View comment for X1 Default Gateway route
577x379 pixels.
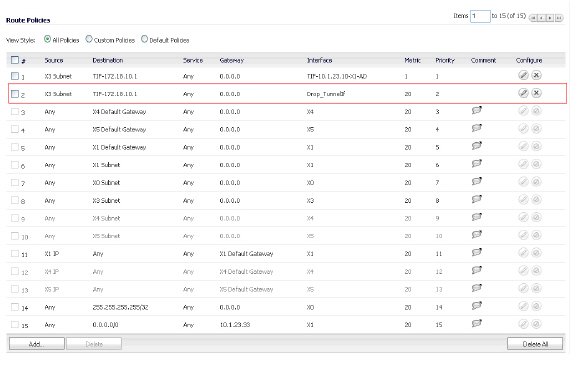[x=477, y=145]
